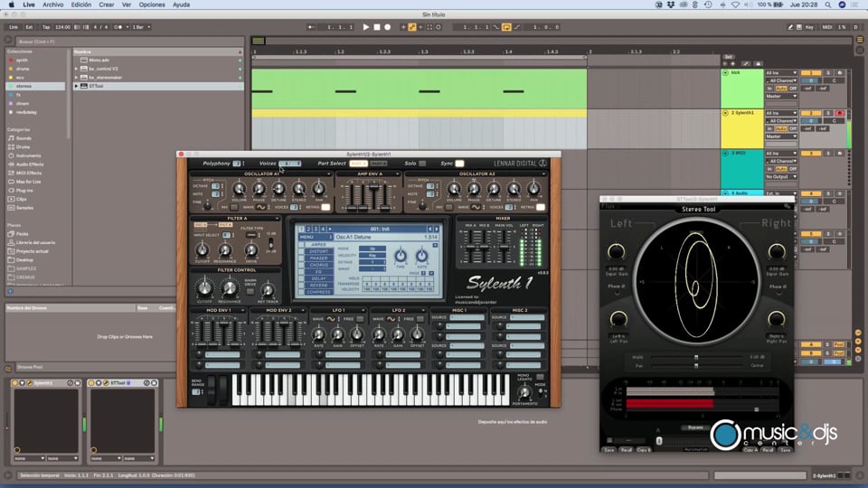Enable the Sylenth1 Reverb effect checkbox
This screenshot has height=488, width=868.
[x=301, y=286]
